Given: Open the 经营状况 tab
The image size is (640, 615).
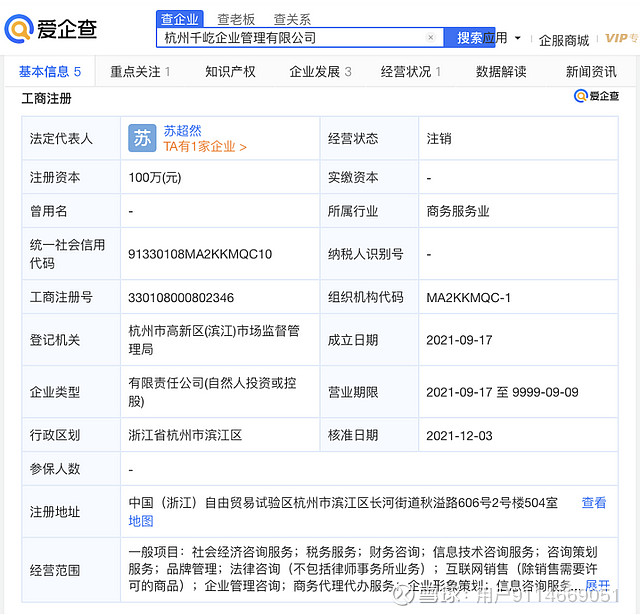Looking at the screenshot, I should (x=411, y=72).
